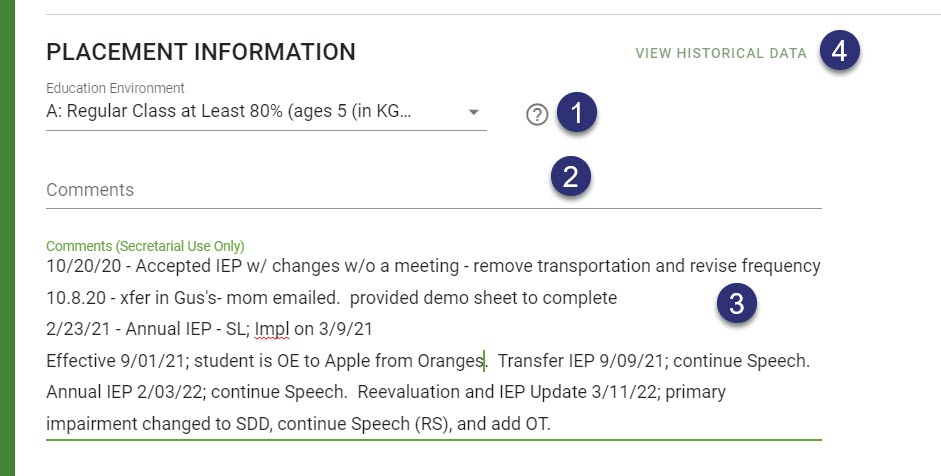
Task: Click the numbered badge 3 marker
Action: point(736,303)
